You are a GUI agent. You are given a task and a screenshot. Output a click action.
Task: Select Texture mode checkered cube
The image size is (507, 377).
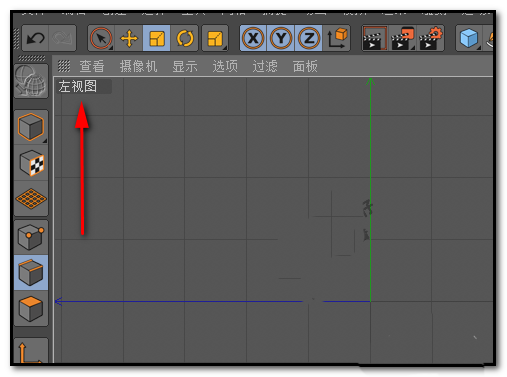(31, 163)
